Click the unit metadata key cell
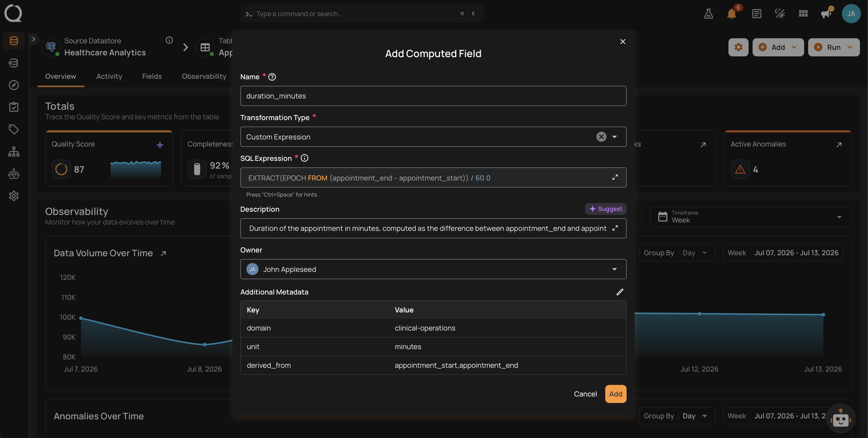 [253, 347]
